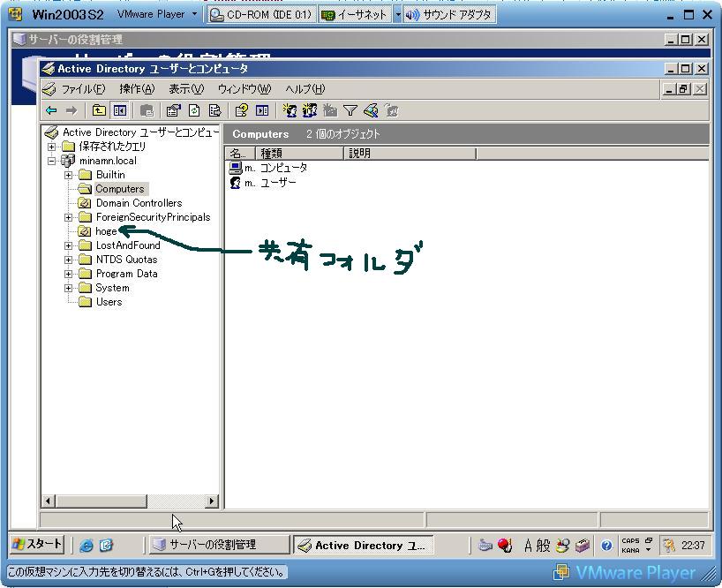This screenshot has width=722, height=588.
Task: Click イーサネット device button
Action: pyautogui.click(x=355, y=15)
